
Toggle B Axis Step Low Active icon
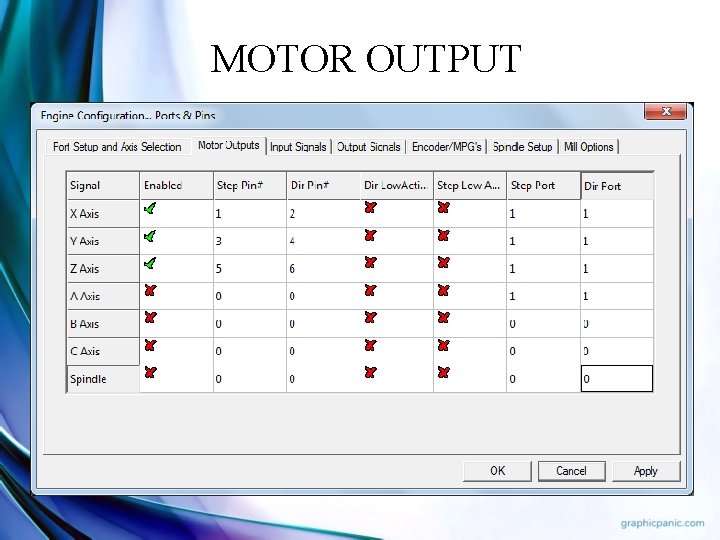click(x=444, y=317)
